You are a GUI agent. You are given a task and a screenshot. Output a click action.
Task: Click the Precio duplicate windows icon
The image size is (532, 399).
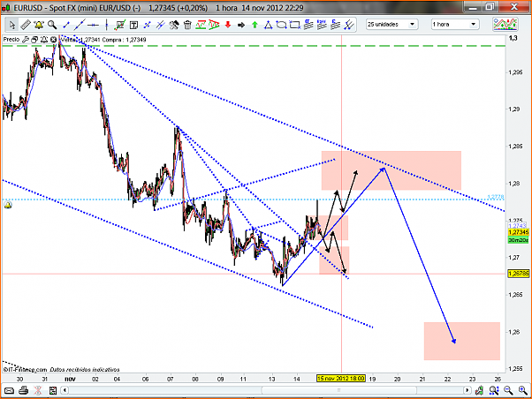(34, 40)
